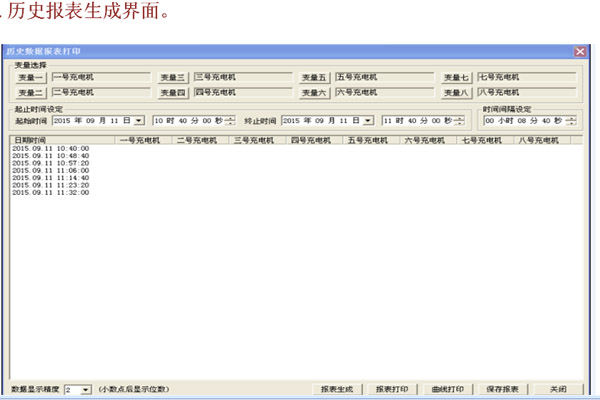600x400 pixels.
Task: Select the 变量六 variable button
Action: click(x=315, y=93)
